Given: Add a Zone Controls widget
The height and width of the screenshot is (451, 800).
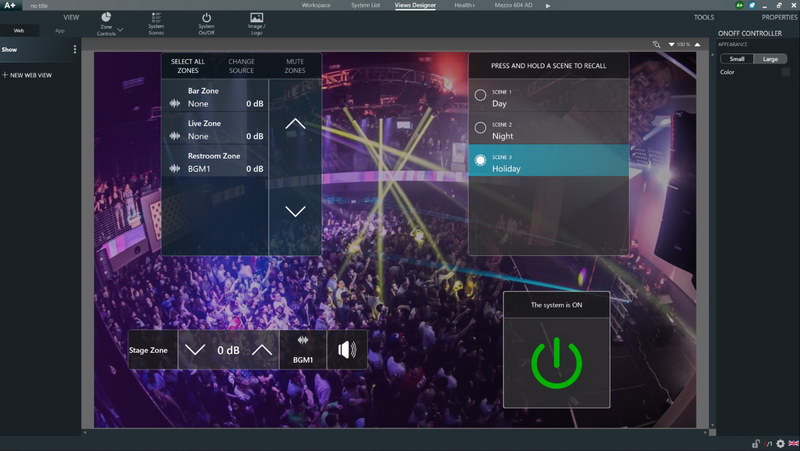Looking at the screenshot, I should pyautogui.click(x=106, y=24).
